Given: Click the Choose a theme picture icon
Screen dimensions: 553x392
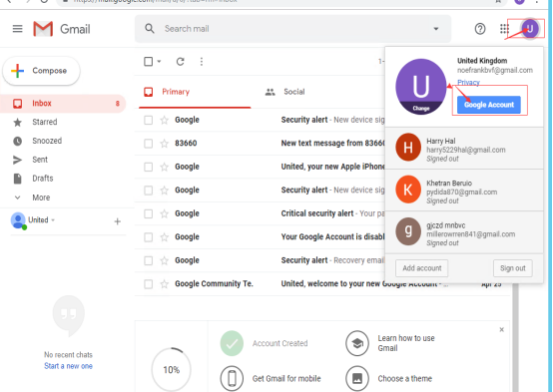Looking at the screenshot, I should click(357, 379).
